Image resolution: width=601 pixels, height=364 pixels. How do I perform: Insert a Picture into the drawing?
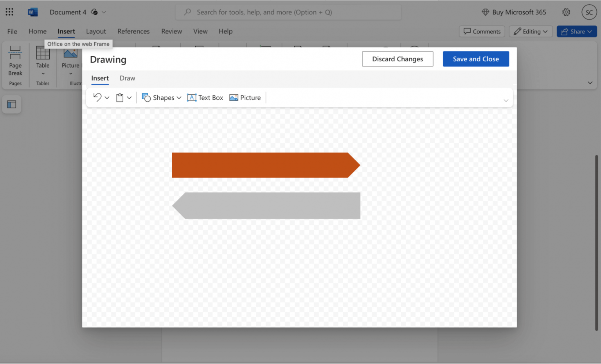pyautogui.click(x=245, y=98)
